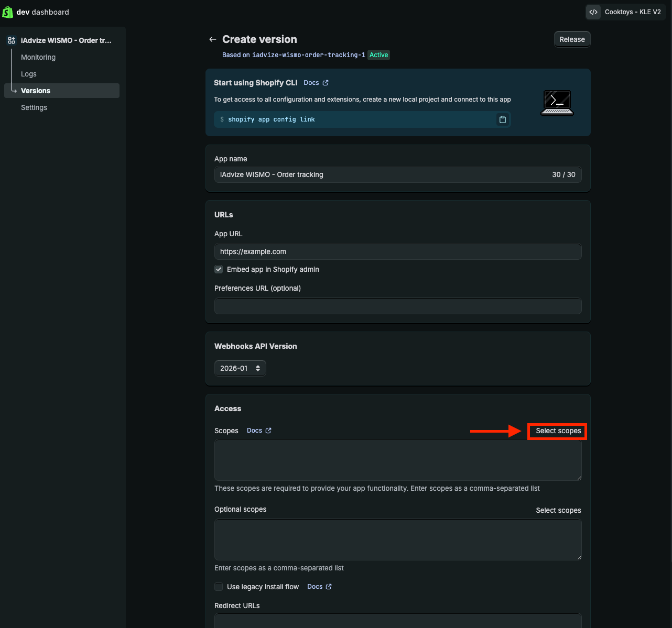Open the Webhooks API Version dropdown
This screenshot has height=628, width=672.
coord(240,368)
